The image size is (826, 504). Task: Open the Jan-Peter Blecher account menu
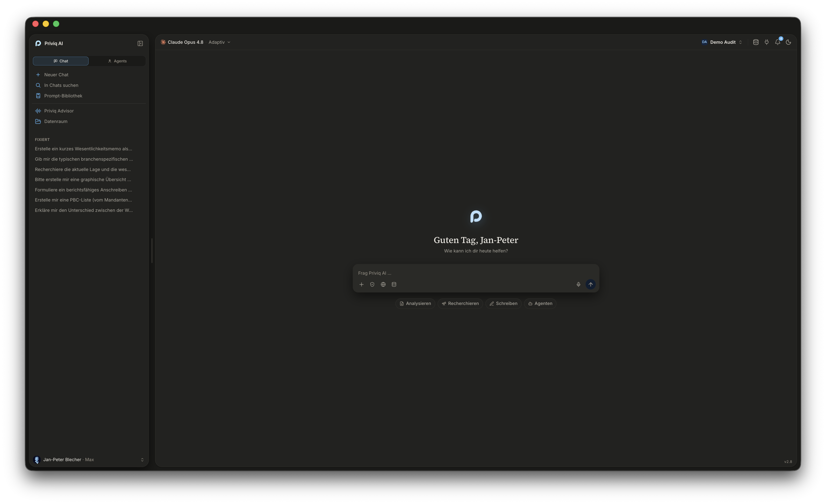[89, 460]
